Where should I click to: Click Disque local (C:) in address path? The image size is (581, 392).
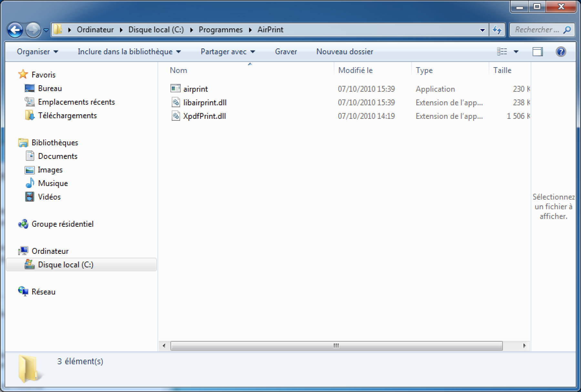pos(156,30)
